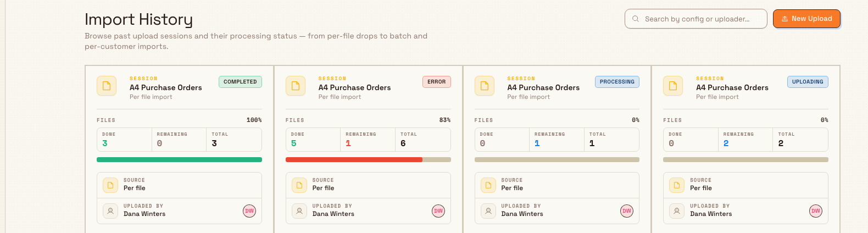Click the file icon of the Completed session

(x=107, y=86)
